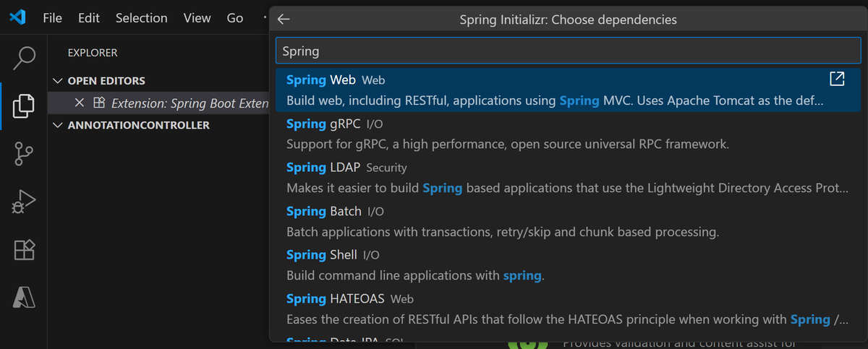Click the extension file icon in Open Editors

[100, 103]
